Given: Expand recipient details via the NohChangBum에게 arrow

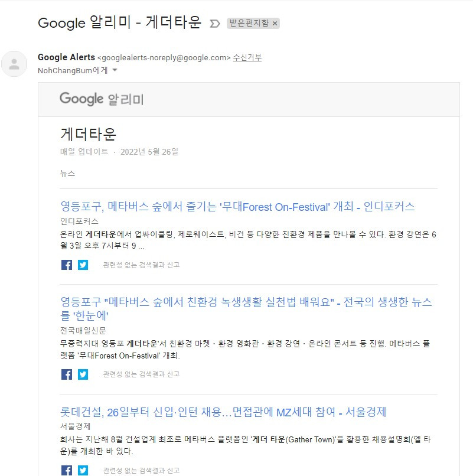Looking at the screenshot, I should coord(116,70).
